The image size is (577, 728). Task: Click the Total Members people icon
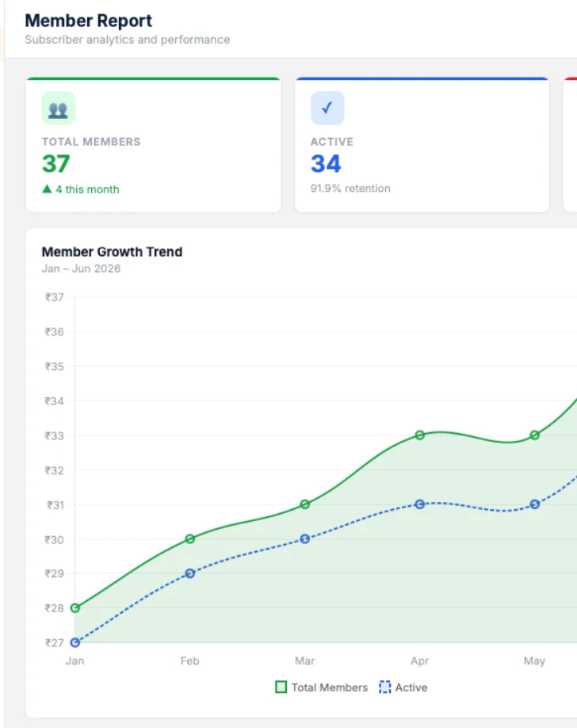pos(58,108)
